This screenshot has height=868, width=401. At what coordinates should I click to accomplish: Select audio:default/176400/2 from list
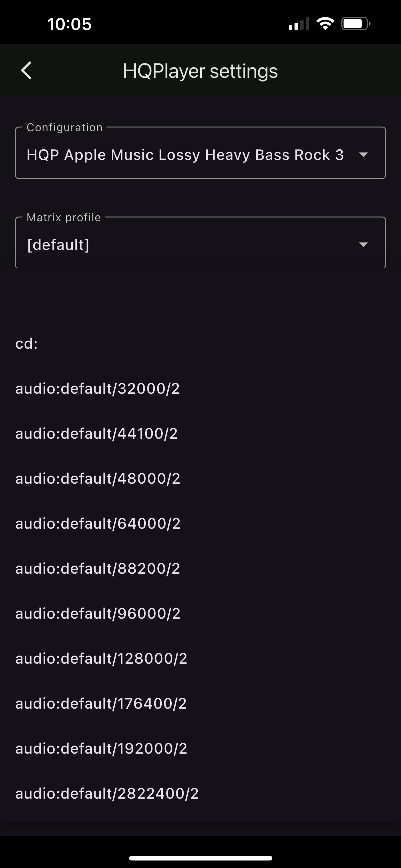click(x=101, y=704)
